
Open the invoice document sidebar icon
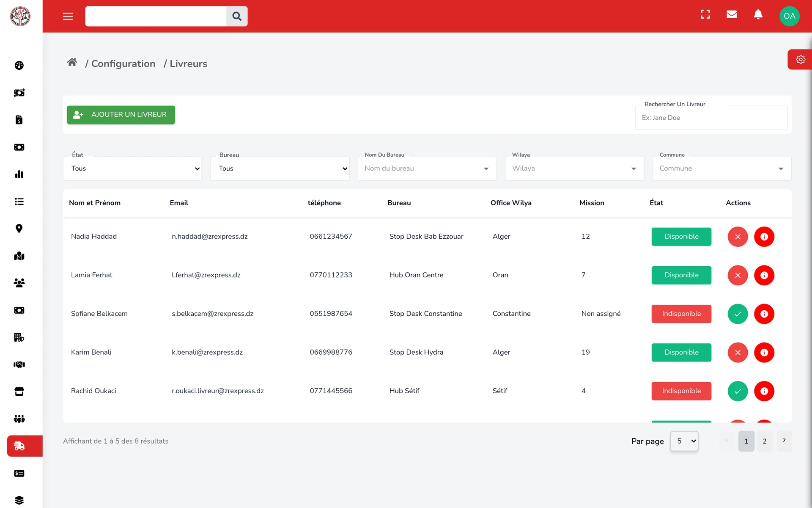(19, 120)
